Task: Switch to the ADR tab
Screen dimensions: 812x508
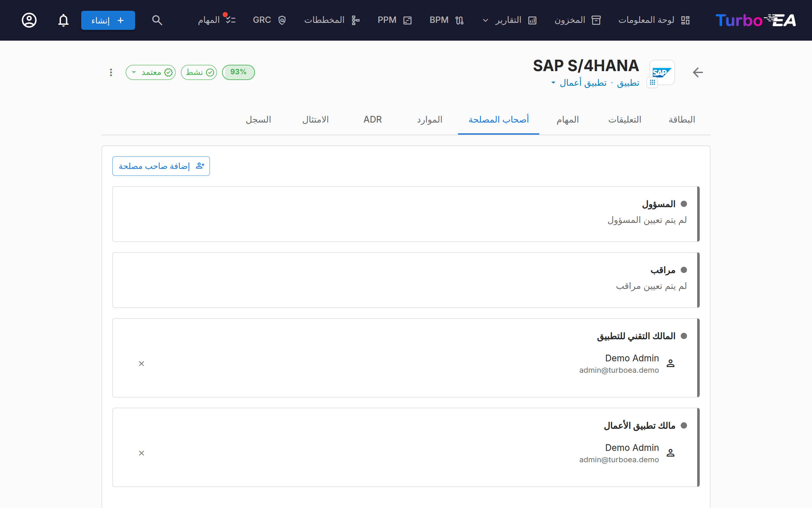Action: pyautogui.click(x=373, y=120)
